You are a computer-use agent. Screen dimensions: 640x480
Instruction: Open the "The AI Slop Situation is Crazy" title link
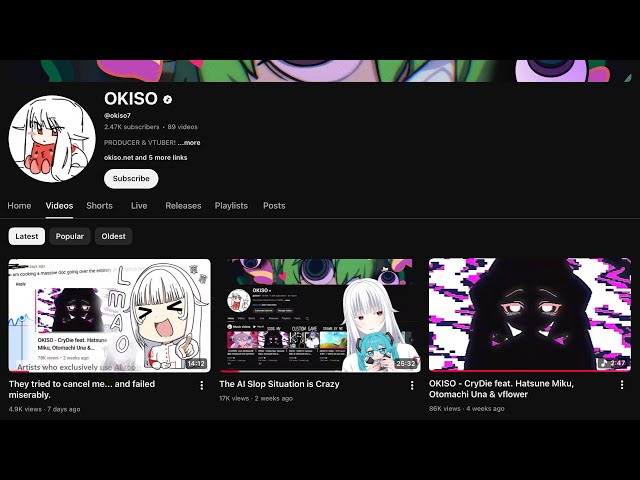[x=279, y=384]
